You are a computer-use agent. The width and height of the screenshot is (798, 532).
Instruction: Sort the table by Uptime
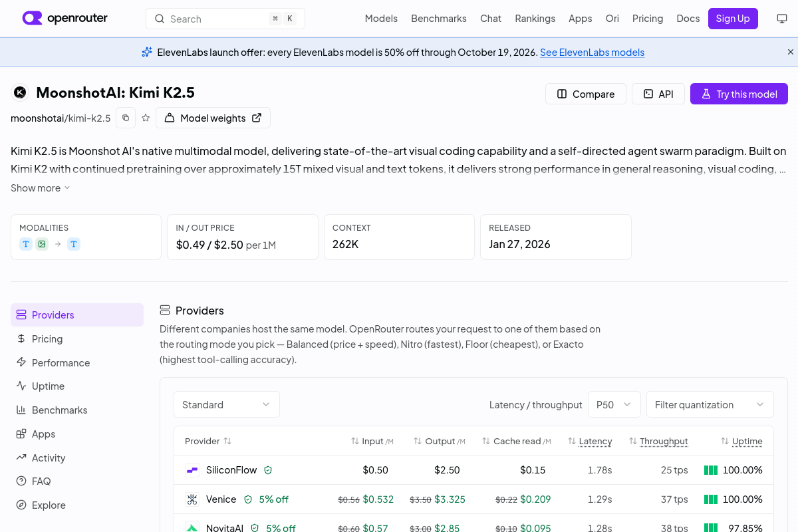coord(741,441)
